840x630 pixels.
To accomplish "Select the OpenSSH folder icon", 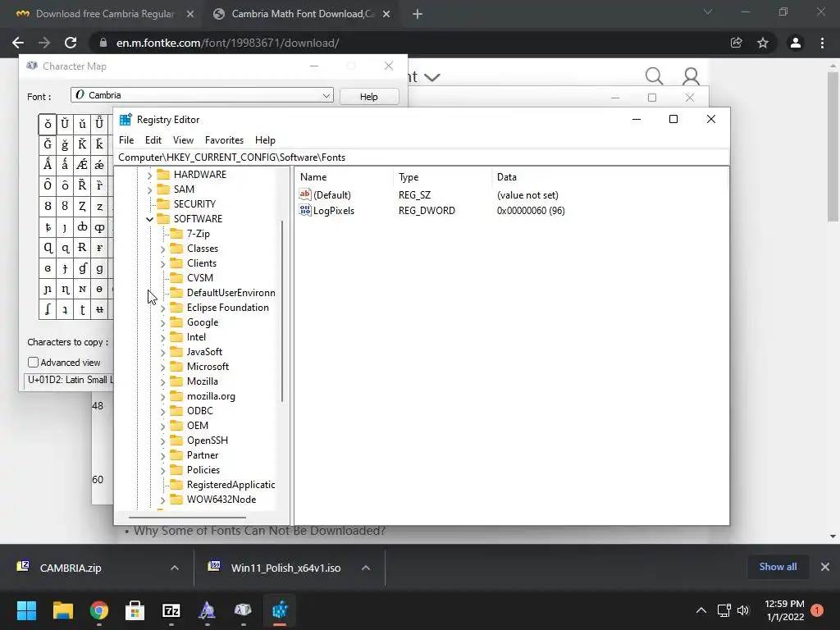I will click(176, 441).
